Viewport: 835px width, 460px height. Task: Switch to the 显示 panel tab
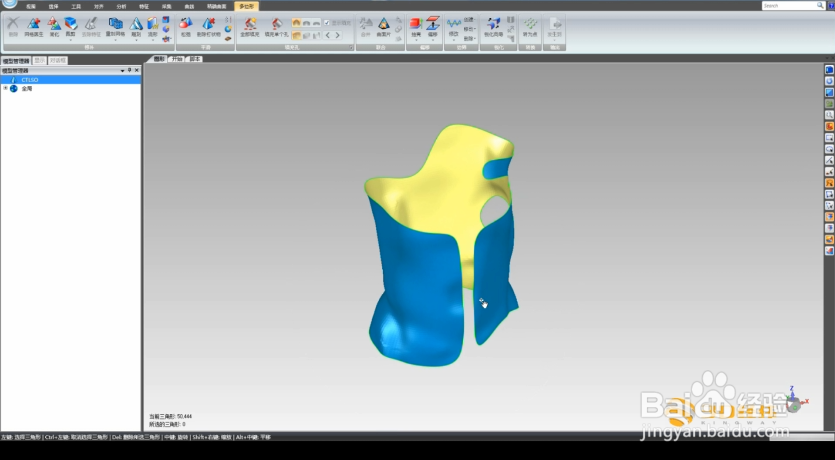[40, 61]
